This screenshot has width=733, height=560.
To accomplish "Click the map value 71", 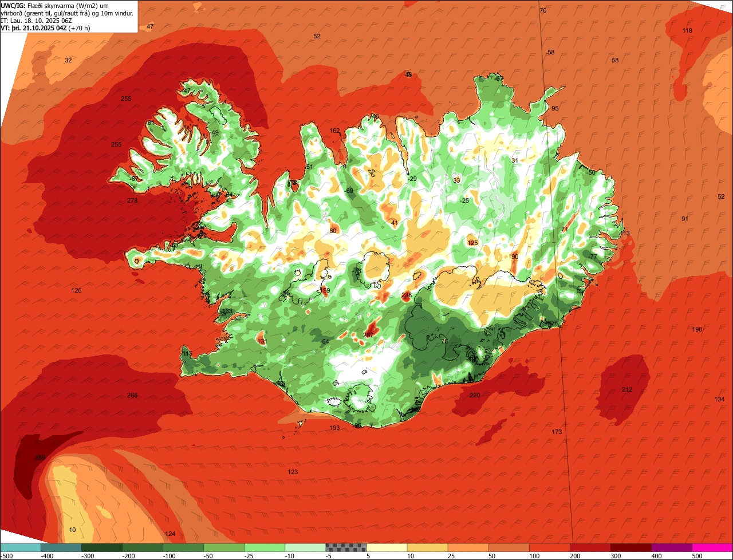I will click(x=565, y=230).
